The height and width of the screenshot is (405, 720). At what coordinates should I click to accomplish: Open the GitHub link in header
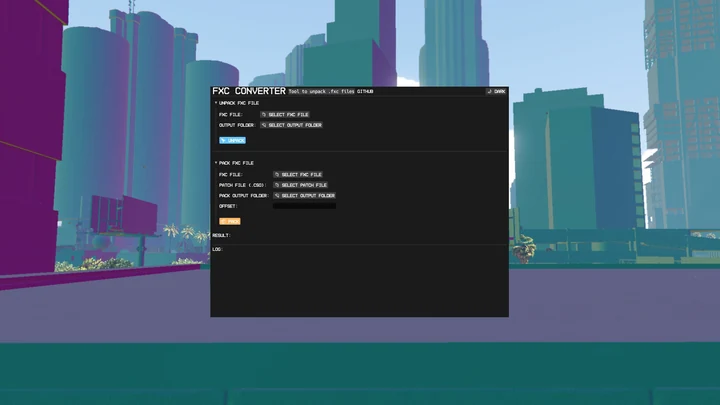pos(365,92)
